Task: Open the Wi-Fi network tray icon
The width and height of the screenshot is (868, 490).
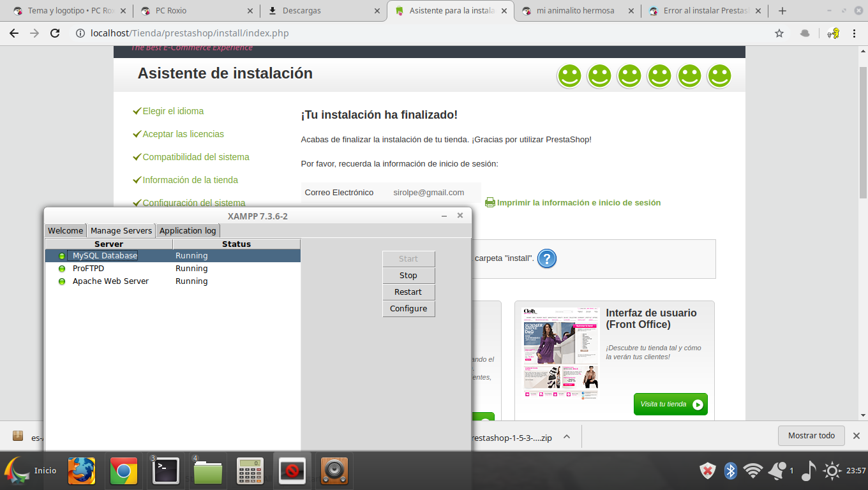Action: (x=753, y=471)
